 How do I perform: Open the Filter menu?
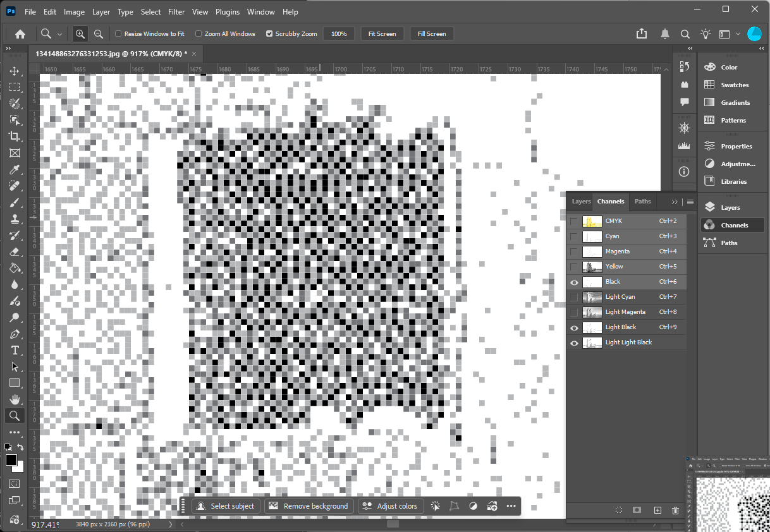click(176, 12)
